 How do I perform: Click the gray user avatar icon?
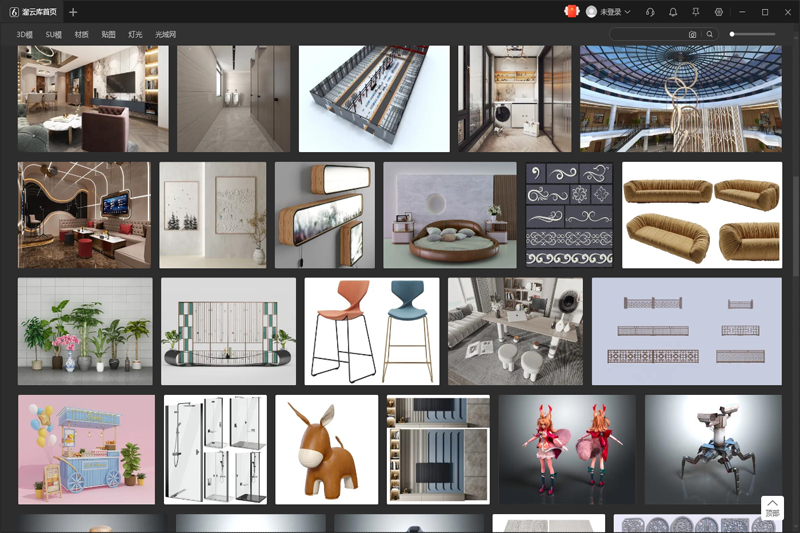coord(592,12)
